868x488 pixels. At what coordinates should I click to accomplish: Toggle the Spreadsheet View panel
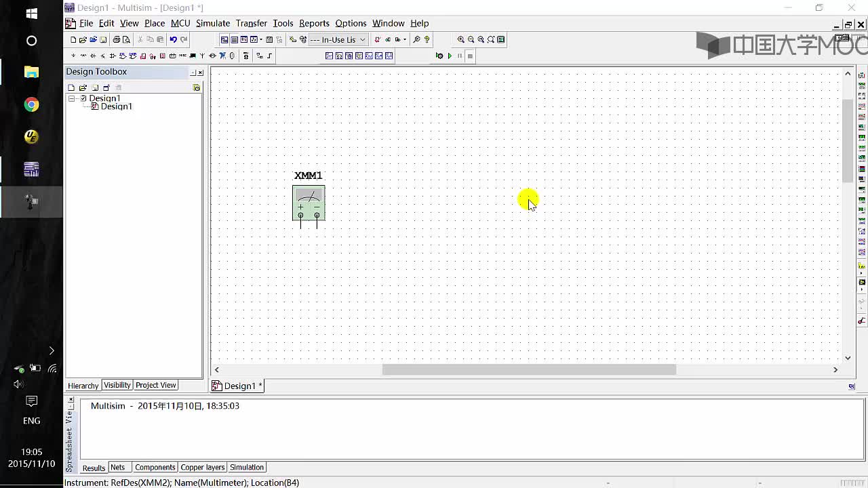click(x=235, y=39)
